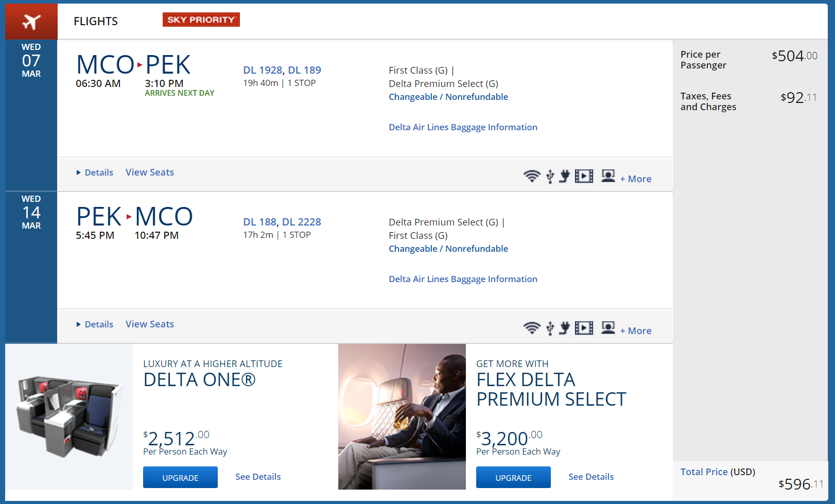This screenshot has height=504, width=835.
Task: Click the Wi-Fi amenity icon for MCO-PEK flight
Action: (532, 177)
